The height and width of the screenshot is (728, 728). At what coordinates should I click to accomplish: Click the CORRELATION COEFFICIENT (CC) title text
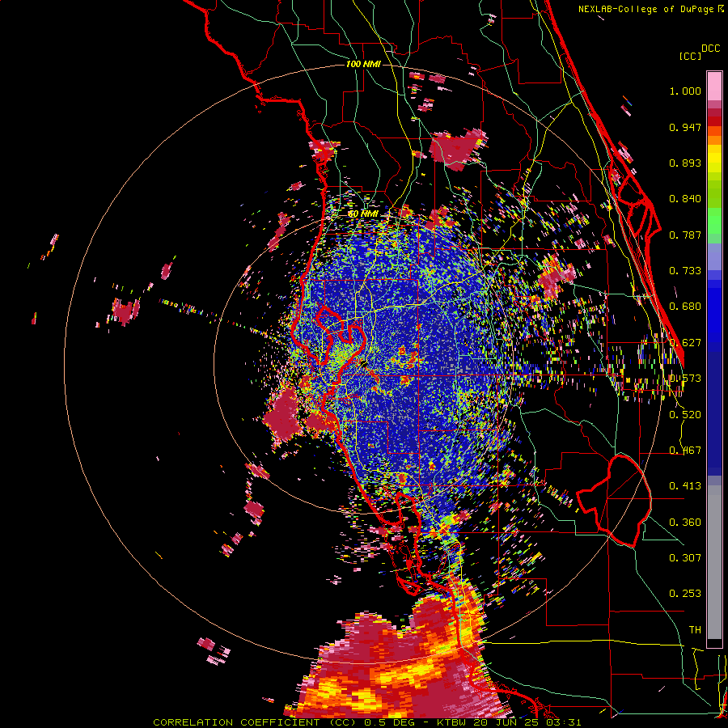click(x=254, y=722)
